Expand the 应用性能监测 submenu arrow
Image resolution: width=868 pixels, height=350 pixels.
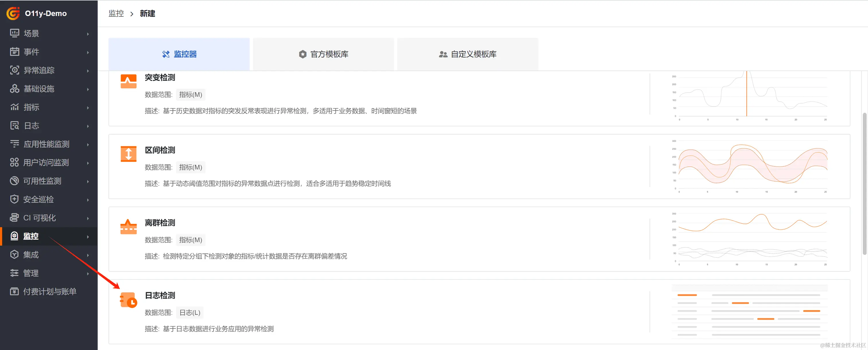click(88, 144)
